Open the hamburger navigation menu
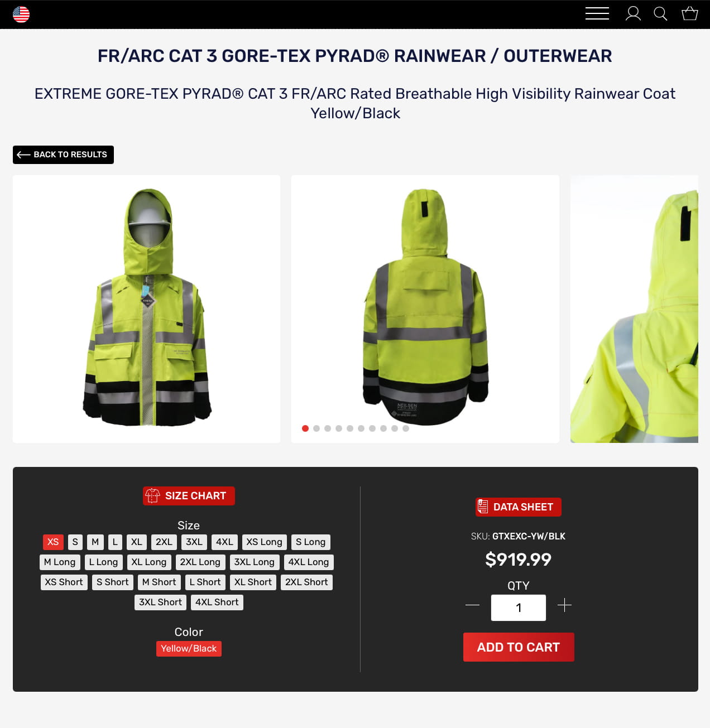Viewport: 710px width, 728px height. 597,13
